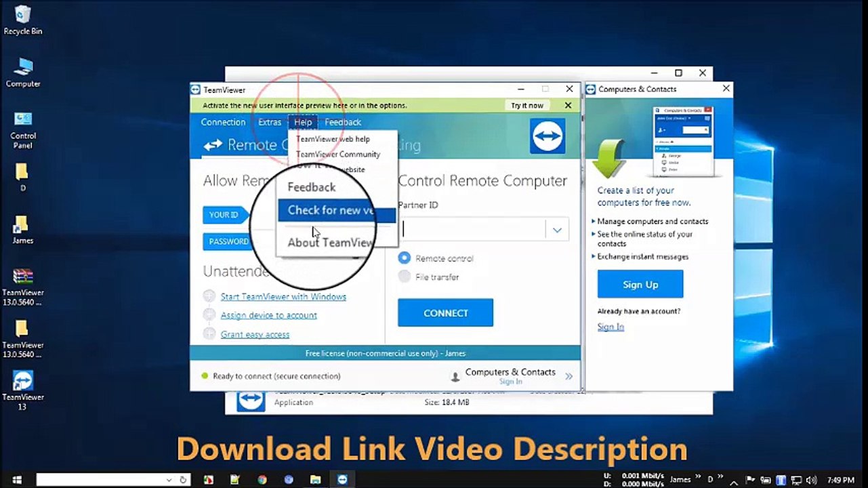
Task: Click the Sign Up button
Action: pos(640,285)
